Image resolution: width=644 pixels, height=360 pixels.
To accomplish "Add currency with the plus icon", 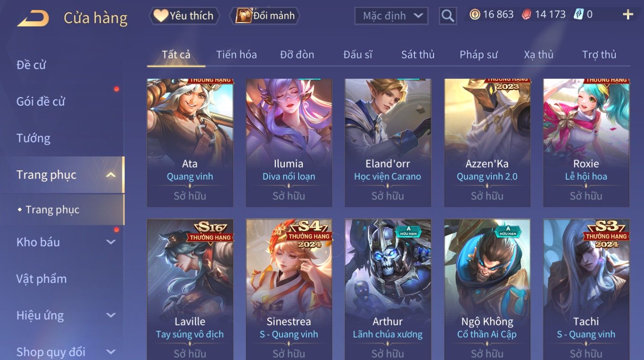I will coord(628,15).
